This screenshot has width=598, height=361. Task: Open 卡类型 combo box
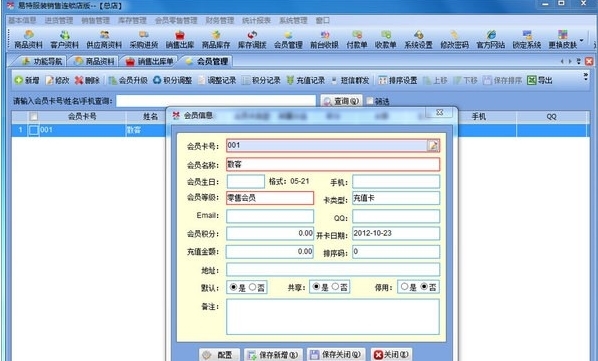[x=396, y=198]
